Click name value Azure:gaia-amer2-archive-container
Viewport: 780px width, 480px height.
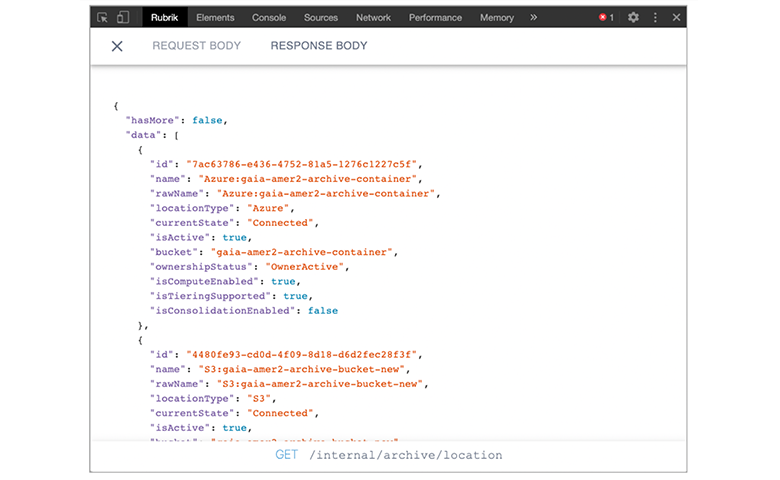coord(307,179)
